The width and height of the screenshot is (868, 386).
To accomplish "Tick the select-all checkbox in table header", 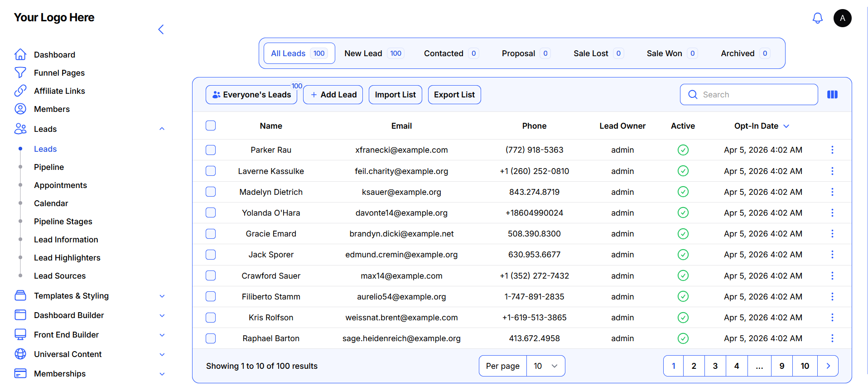I will (211, 125).
